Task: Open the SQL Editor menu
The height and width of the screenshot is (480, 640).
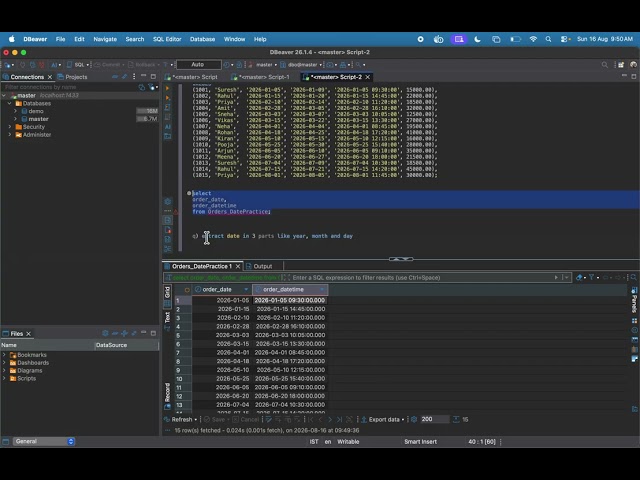Action: tap(167, 39)
